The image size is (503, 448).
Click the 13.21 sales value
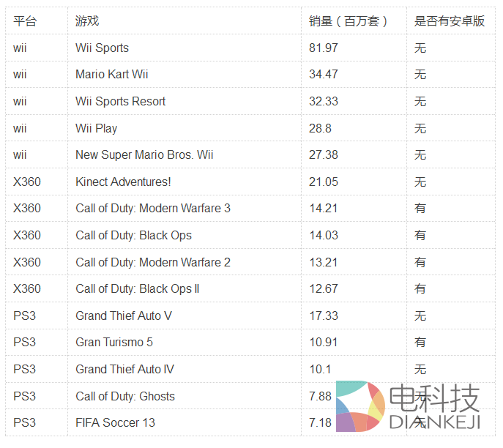[324, 262]
